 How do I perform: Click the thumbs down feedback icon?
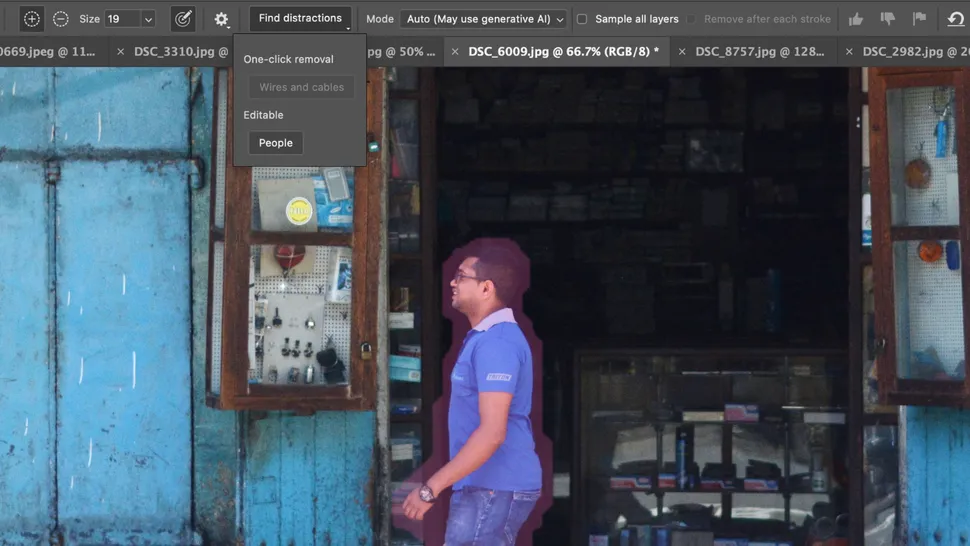[x=888, y=19]
